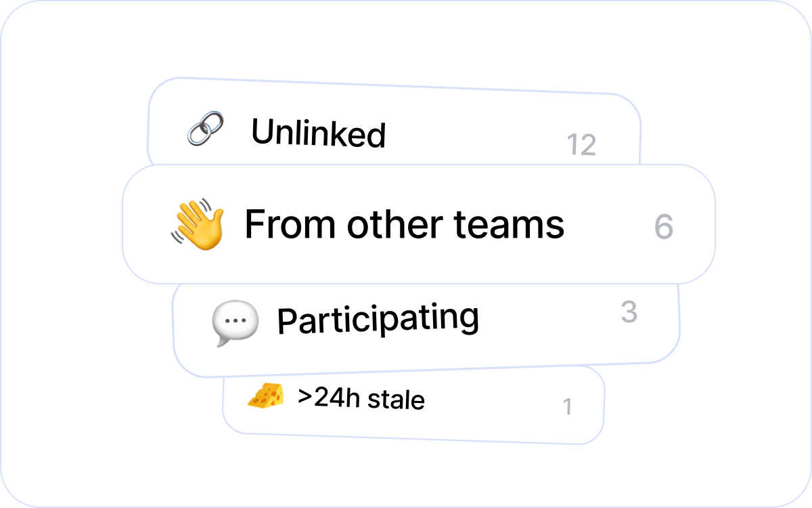Click the count 6 on From other teams
The height and width of the screenshot is (508, 812).
[x=664, y=228]
